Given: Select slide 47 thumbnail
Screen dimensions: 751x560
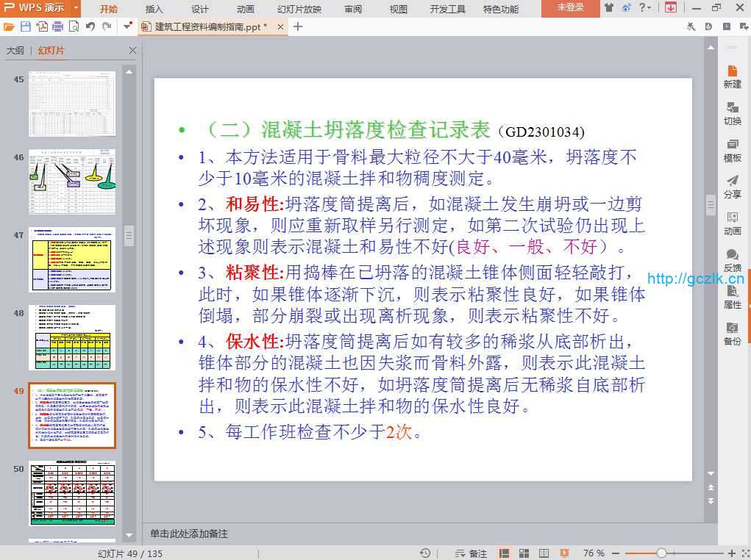Looking at the screenshot, I should 72,259.
